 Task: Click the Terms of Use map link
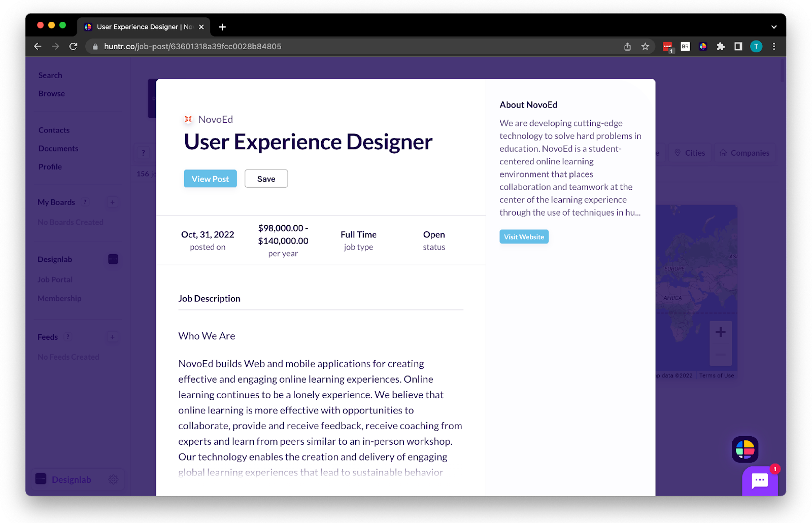pos(717,375)
